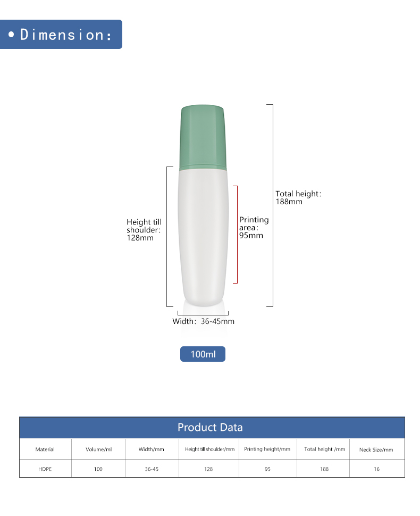Click the Dimension heading banner
Screen dimensions: 420x516
coord(61,34)
